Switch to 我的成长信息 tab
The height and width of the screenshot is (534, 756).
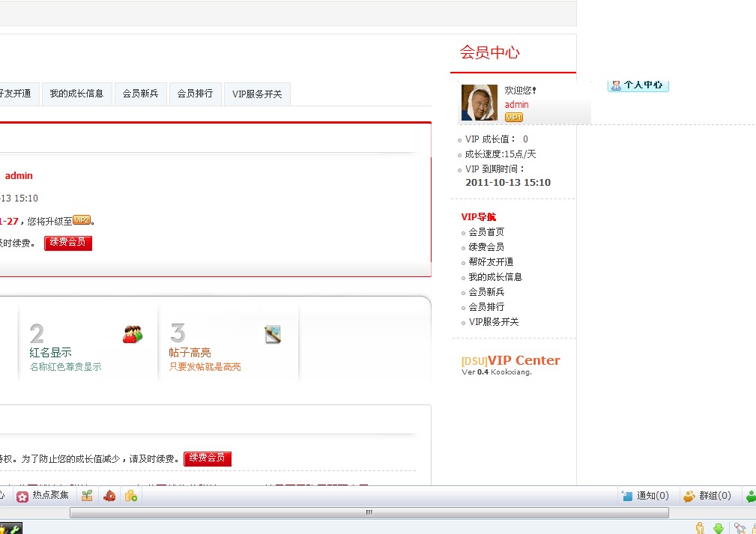(76, 94)
